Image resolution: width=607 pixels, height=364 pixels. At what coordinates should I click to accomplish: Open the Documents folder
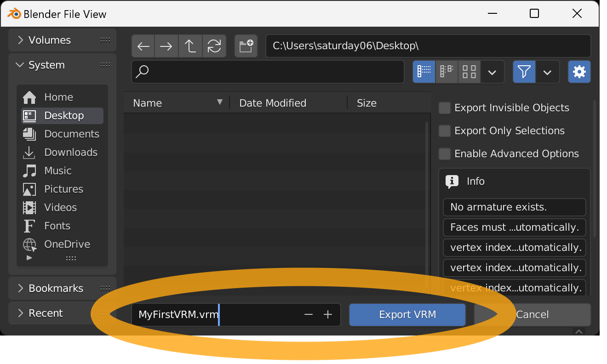point(62,134)
